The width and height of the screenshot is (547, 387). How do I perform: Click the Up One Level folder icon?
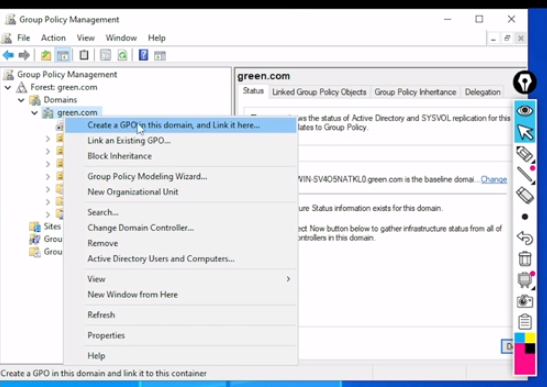46,55
